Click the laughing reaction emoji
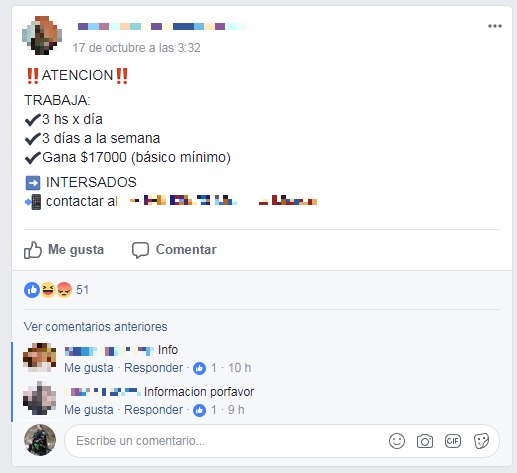This screenshot has width=517, height=473. click(x=48, y=290)
